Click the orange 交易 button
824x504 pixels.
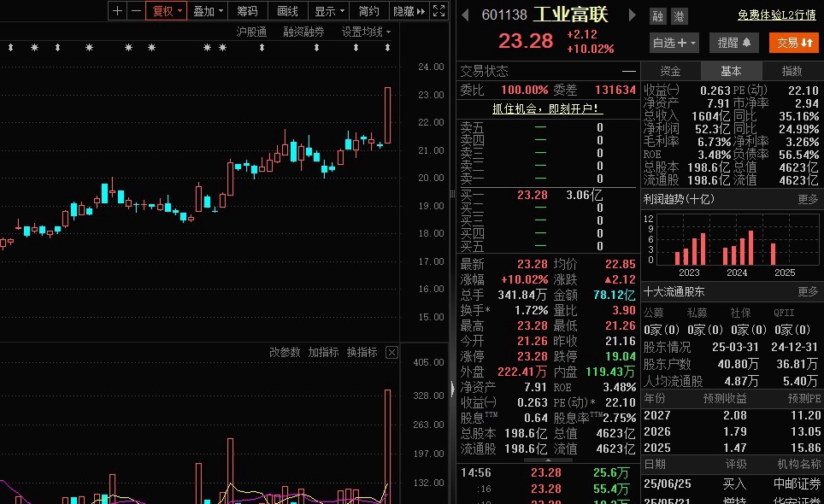click(793, 43)
